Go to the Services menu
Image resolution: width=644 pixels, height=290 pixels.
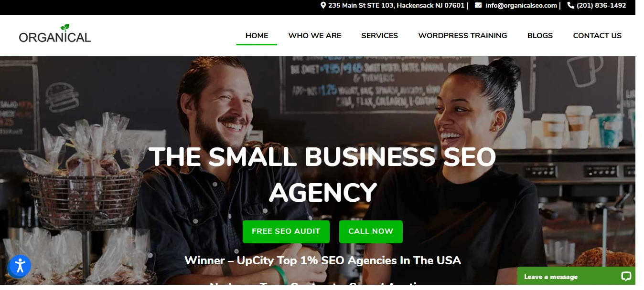coord(379,35)
